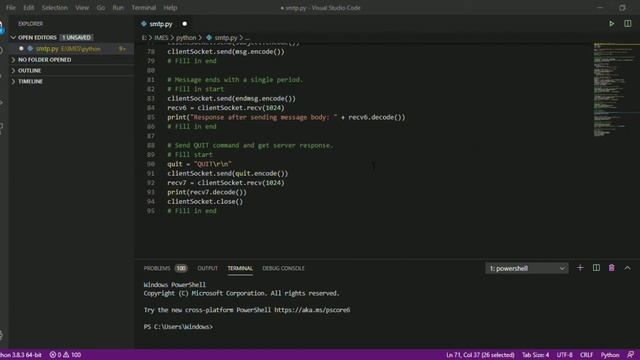Screen dimensions: 640x360
Task: Click line 94 clientSocket.close() code
Action: point(205,202)
